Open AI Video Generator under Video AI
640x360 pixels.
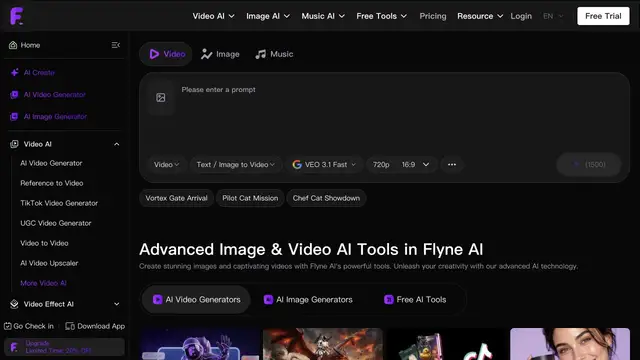[x=51, y=163]
